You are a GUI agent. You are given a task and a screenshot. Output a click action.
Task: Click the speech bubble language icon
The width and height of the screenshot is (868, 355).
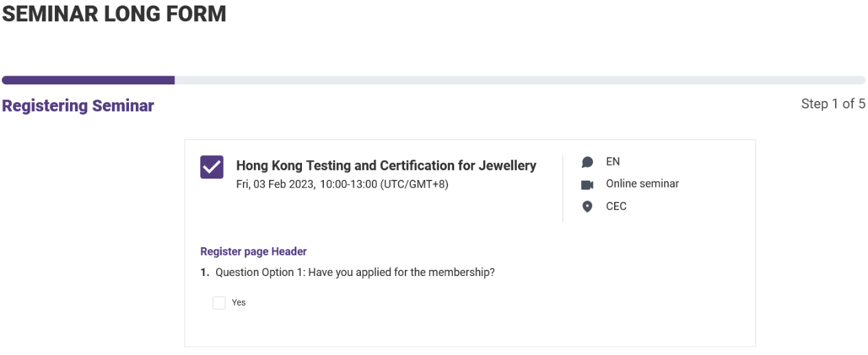(587, 162)
